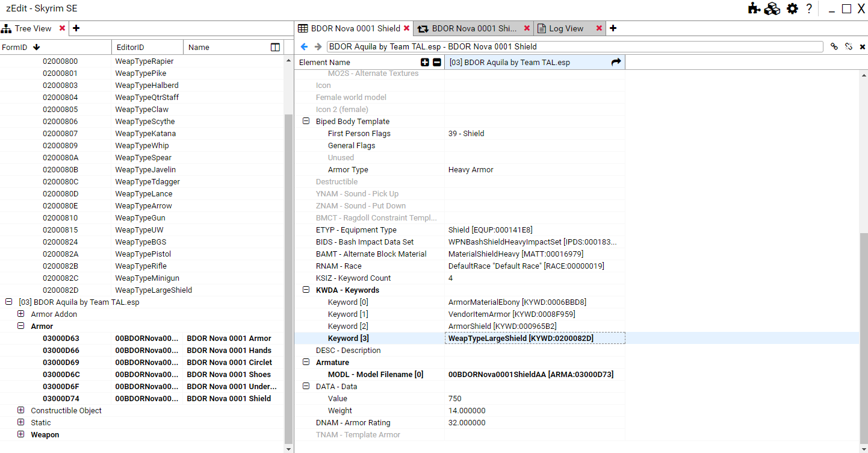Select the WeapTypeLargeShield row in tree
868x453 pixels.
[142, 290]
